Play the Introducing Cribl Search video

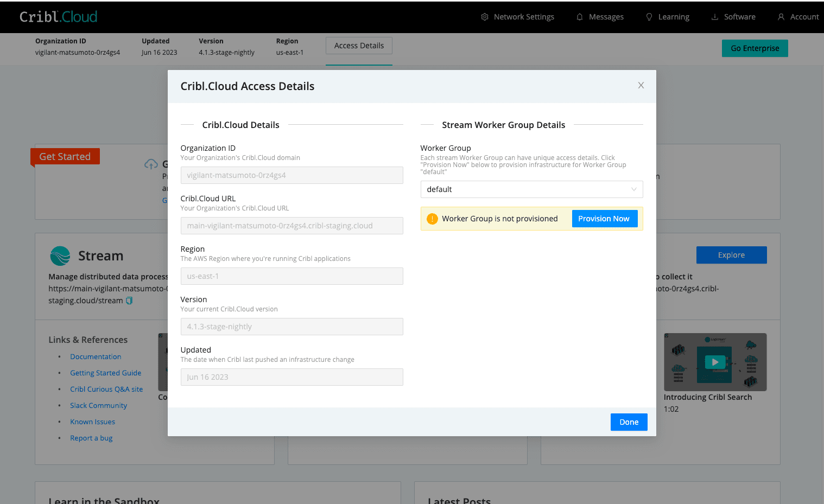click(x=714, y=362)
